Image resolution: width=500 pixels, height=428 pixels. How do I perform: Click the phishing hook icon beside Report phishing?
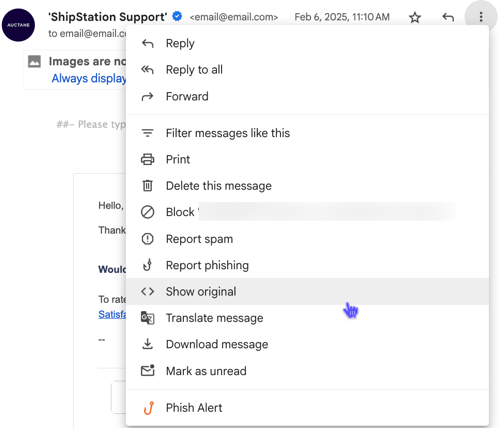[x=147, y=265]
